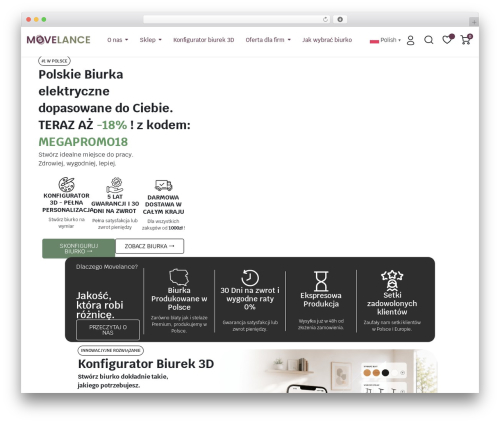Click the MEGAPROMO18 promo code text
This screenshot has width=500, height=423.
pos(83,142)
